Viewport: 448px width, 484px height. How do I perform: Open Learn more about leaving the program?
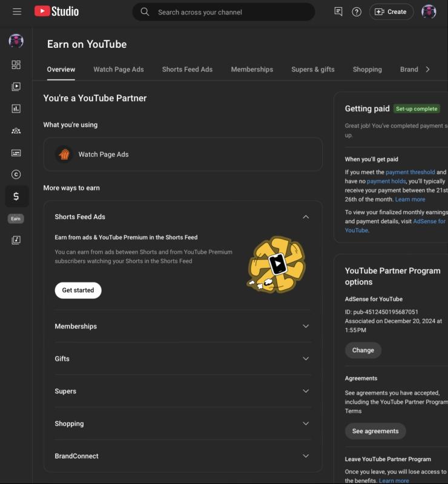tap(394, 480)
